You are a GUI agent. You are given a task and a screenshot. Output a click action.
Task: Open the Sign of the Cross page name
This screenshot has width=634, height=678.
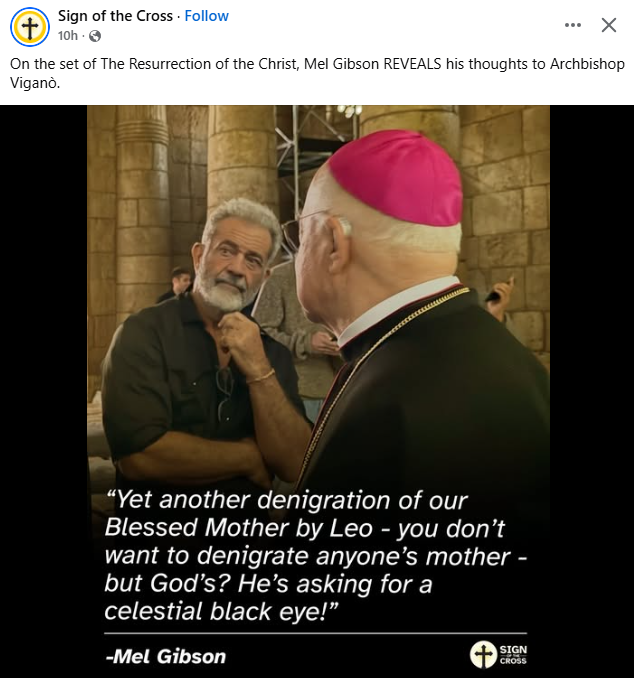115,16
